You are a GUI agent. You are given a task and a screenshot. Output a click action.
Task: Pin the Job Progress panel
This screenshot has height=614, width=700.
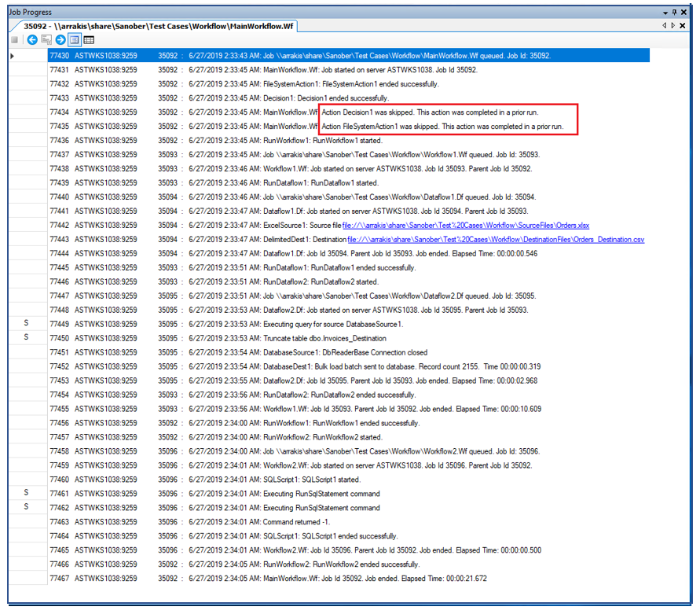675,13
